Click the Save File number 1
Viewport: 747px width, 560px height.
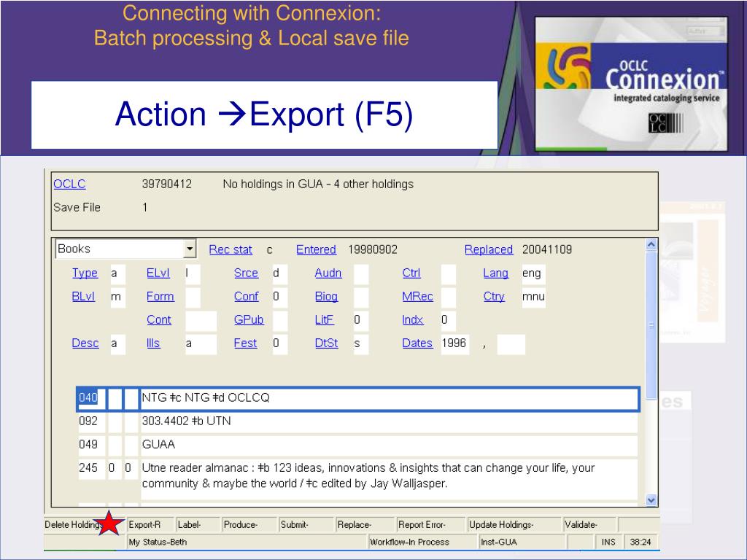tap(145, 208)
